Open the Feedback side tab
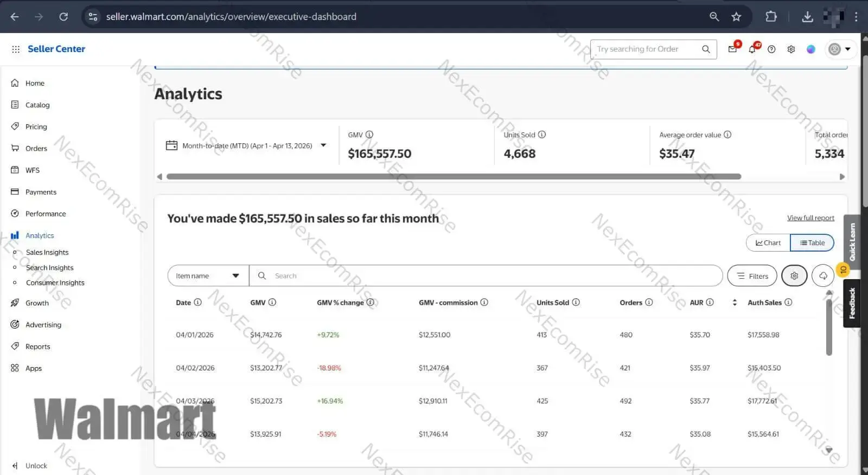Screen dimensions: 868x475 click(852, 303)
